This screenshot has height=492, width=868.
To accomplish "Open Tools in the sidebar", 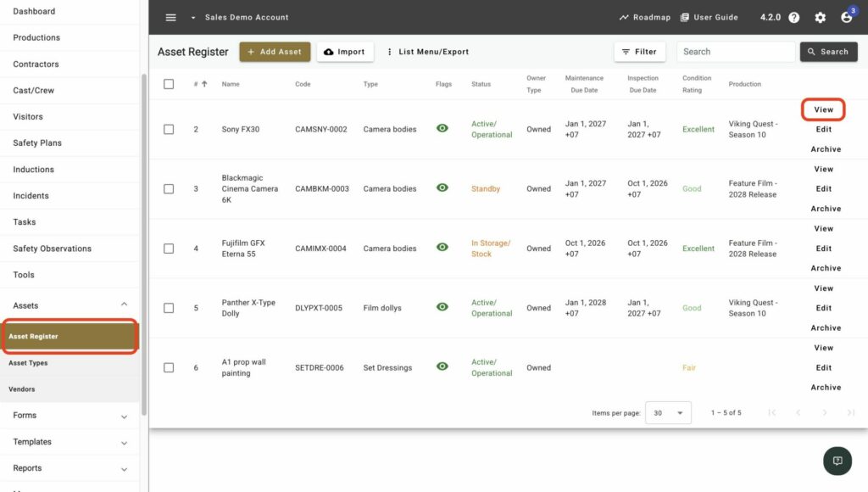I will coord(24,275).
